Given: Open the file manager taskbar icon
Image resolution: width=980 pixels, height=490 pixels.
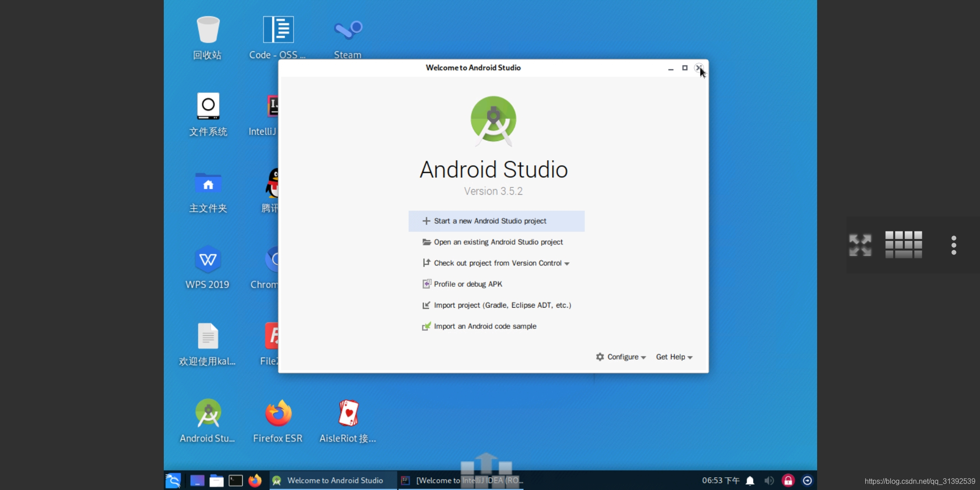Looking at the screenshot, I should pyautogui.click(x=216, y=480).
